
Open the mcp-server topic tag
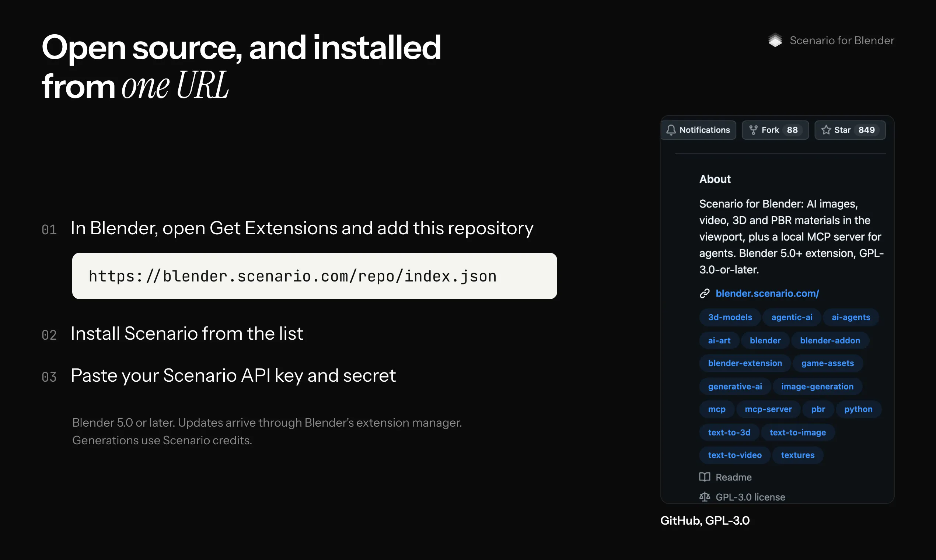click(768, 409)
